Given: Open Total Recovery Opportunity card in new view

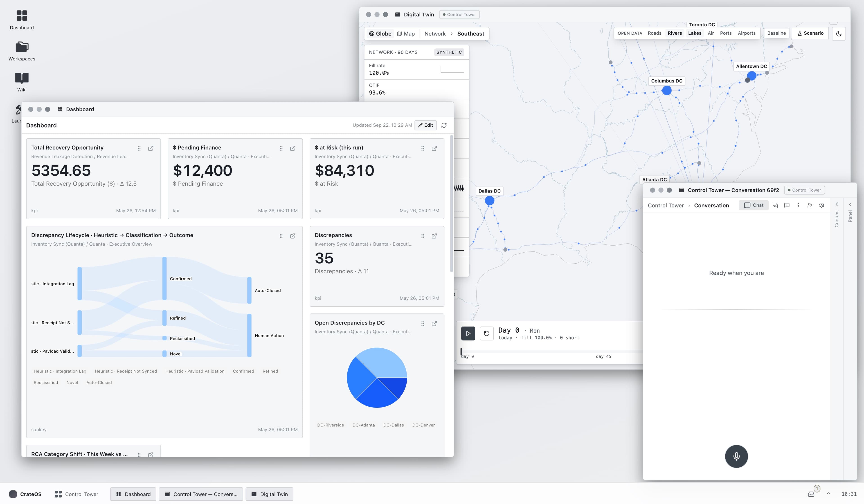Looking at the screenshot, I should coord(151,148).
